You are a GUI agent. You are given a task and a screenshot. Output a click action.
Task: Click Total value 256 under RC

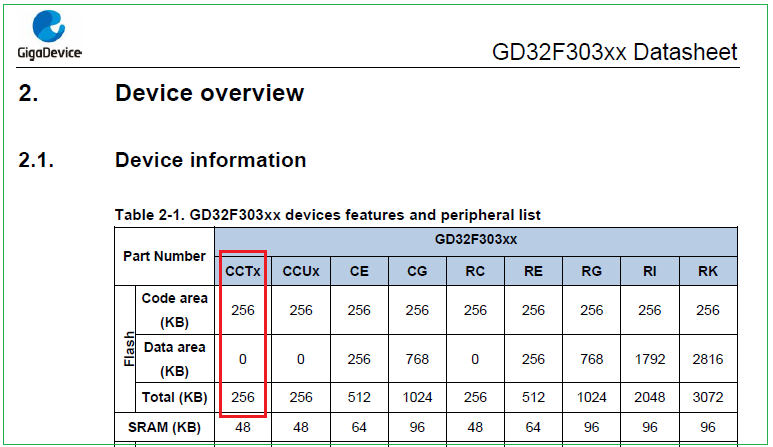click(x=475, y=397)
